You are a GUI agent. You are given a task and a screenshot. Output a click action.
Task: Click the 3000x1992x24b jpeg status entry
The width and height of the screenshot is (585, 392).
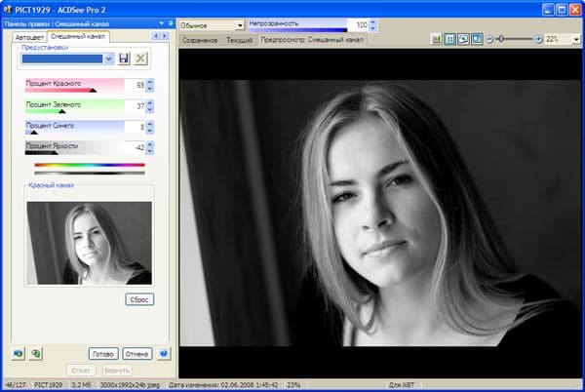pyautogui.click(x=130, y=385)
